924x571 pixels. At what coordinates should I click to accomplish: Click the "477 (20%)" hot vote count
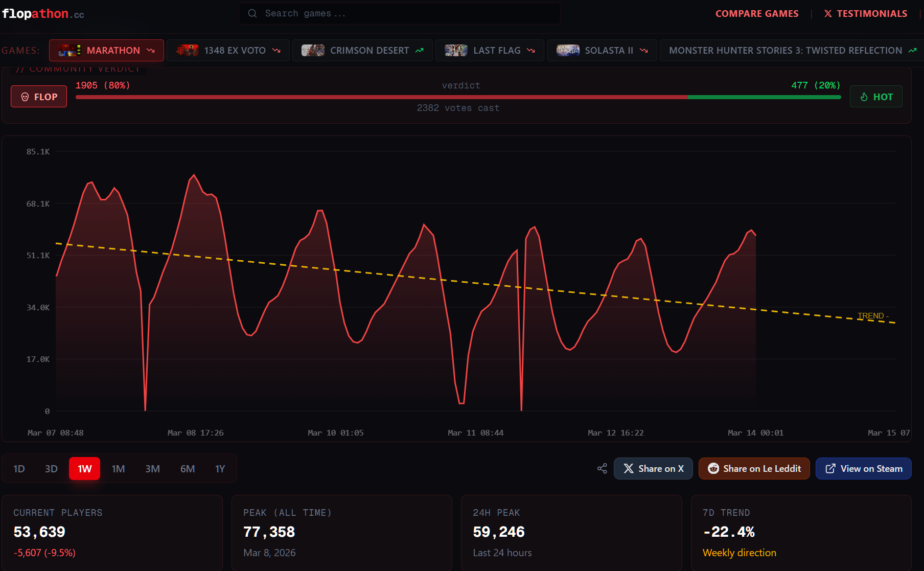816,85
